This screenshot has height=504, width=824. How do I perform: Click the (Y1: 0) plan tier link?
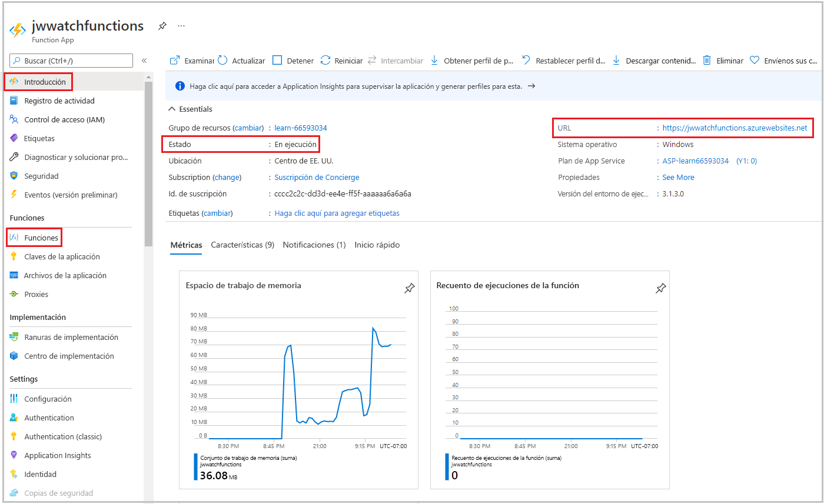[x=746, y=161]
